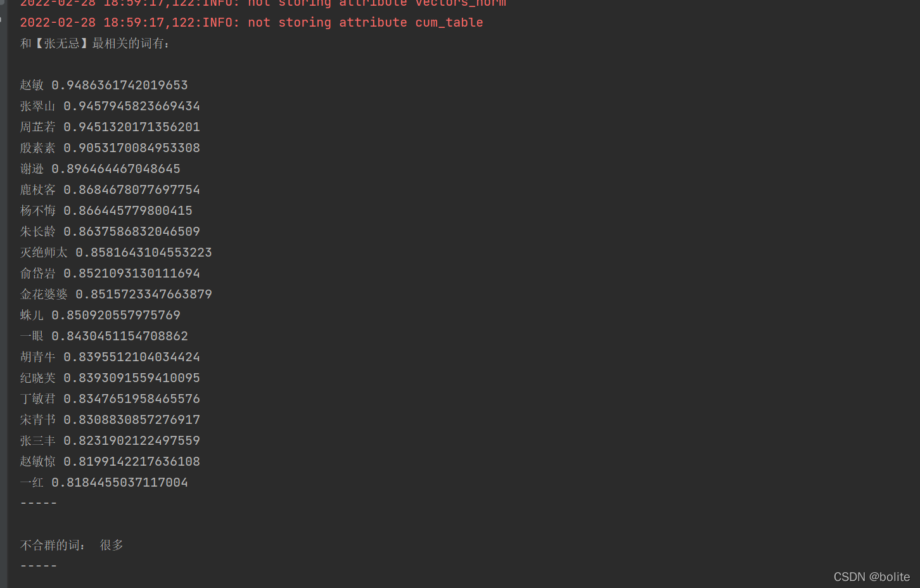Viewport: 920px width, 588px height.
Task: Select the 杨不悔 output row
Action: (x=106, y=210)
